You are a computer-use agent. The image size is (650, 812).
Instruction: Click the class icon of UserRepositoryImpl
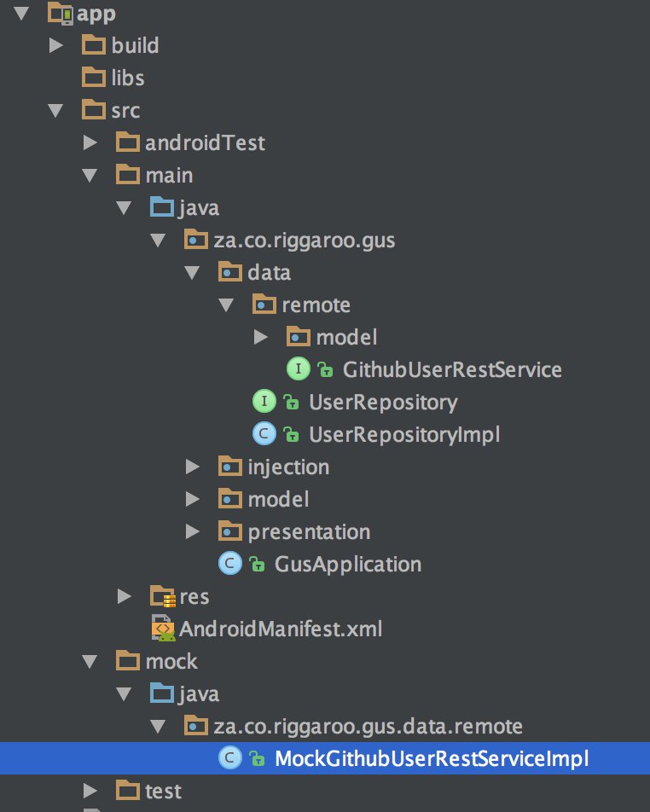click(264, 433)
